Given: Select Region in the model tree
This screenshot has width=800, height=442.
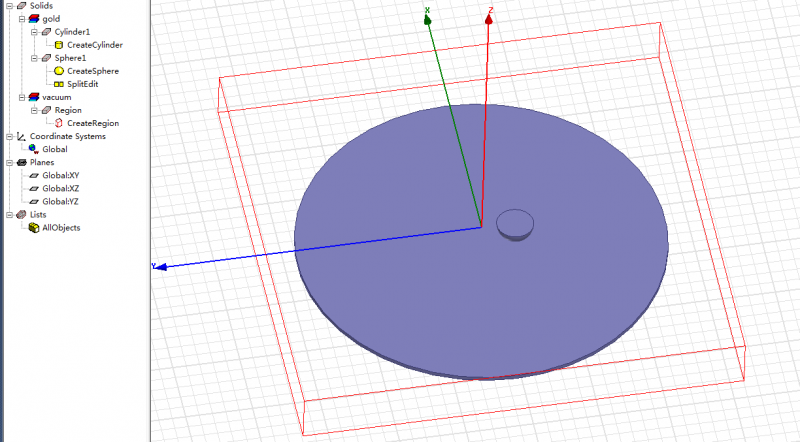Looking at the screenshot, I should tap(68, 110).
